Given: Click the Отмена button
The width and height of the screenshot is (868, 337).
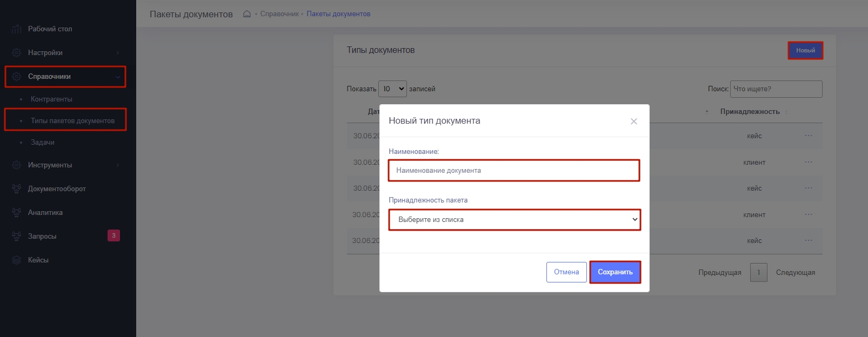Looking at the screenshot, I should point(566,272).
